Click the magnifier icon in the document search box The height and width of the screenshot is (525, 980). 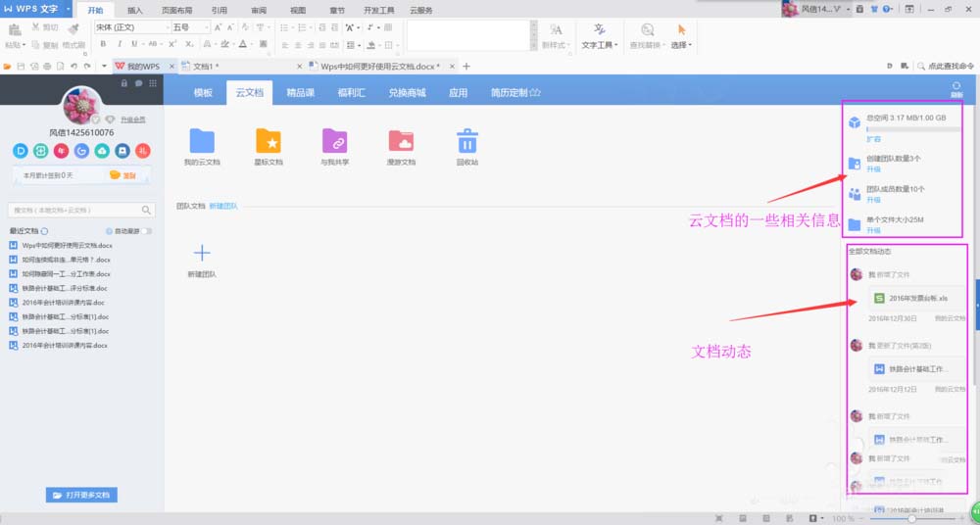pos(147,211)
